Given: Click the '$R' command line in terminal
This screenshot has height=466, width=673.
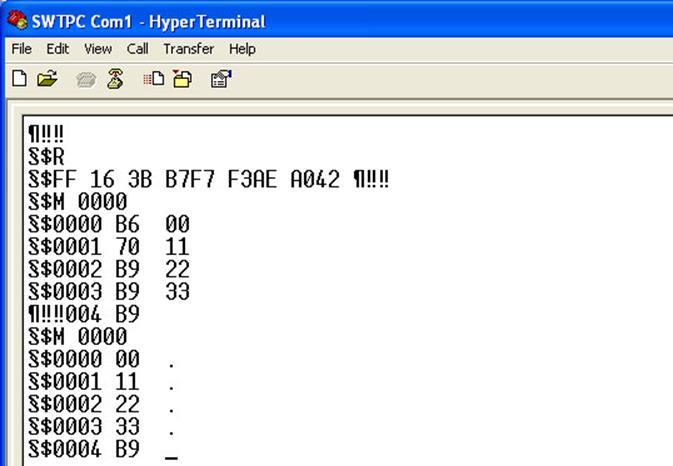Looking at the screenshot, I should tap(48, 156).
